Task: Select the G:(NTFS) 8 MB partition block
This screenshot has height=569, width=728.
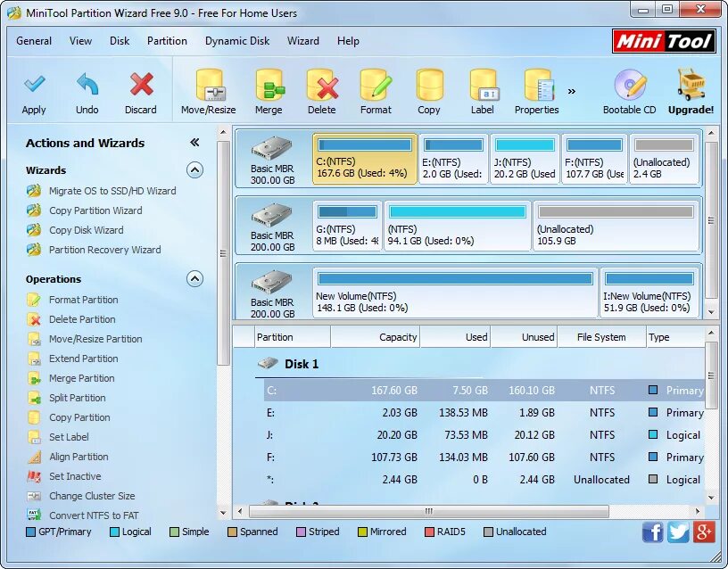Action: (347, 226)
